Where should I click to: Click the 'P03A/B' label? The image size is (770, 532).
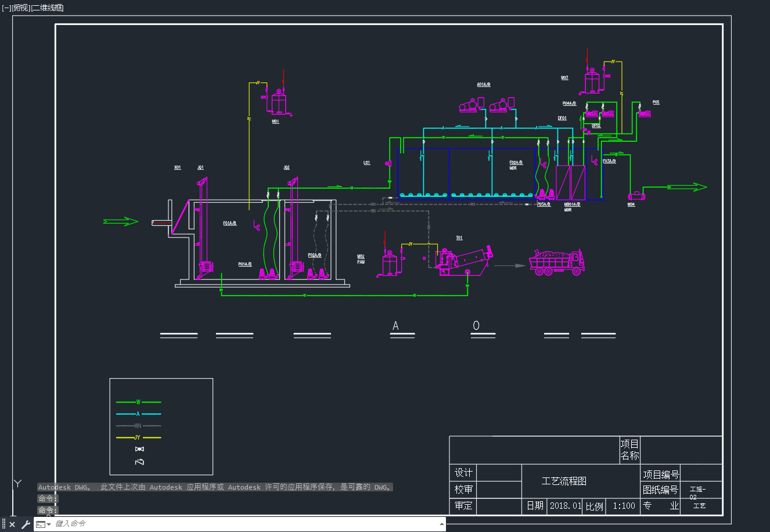[x=544, y=204]
